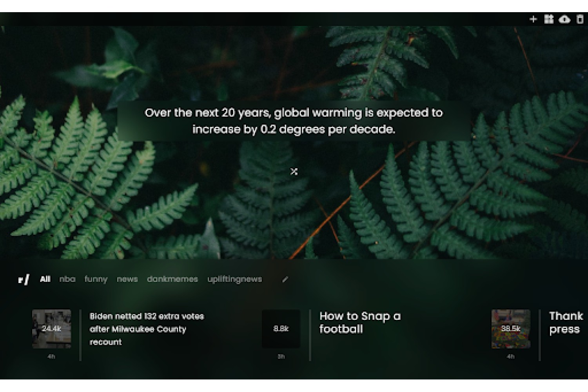Open the Thank press post title

point(566,322)
